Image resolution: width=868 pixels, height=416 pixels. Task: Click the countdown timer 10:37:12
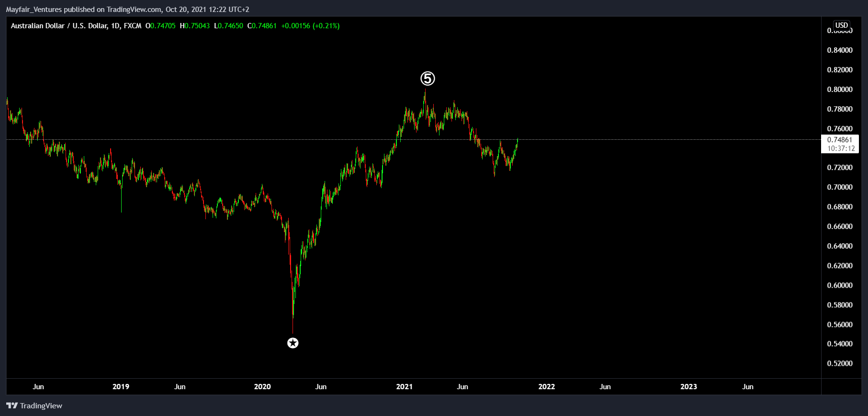[841, 148]
